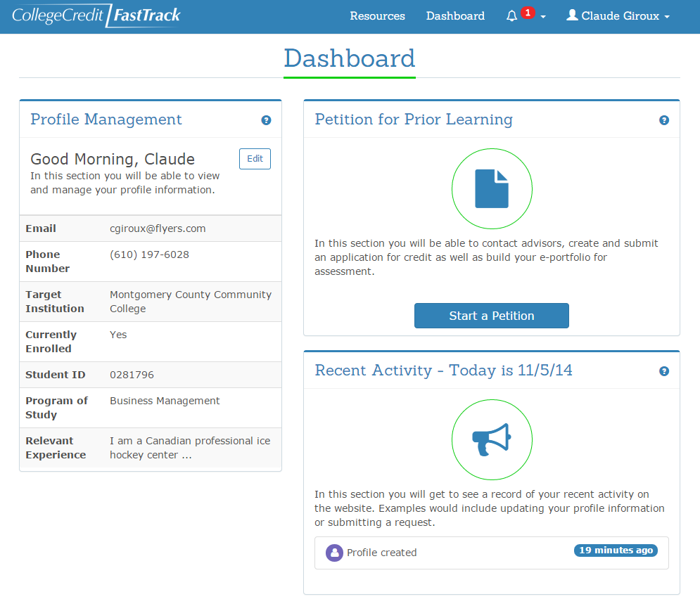Select the Profile created activity entry
The width and height of the screenshot is (700, 599).
point(381,553)
